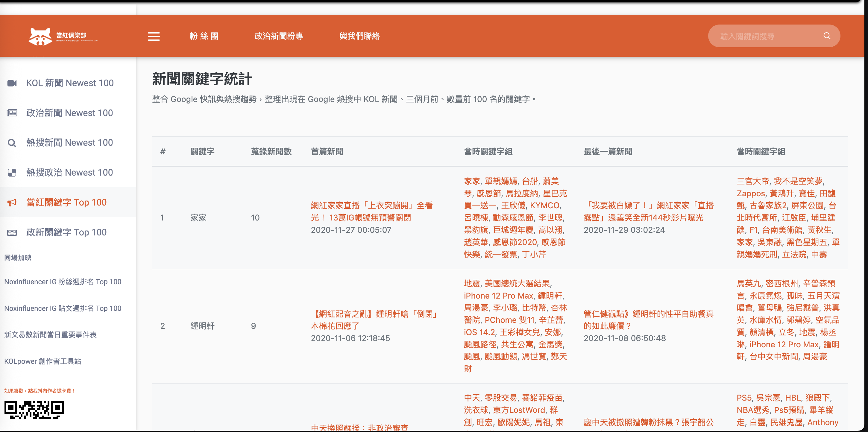Open Noxinfluencer IG 粉絲週排名 Top 100 link
This screenshot has width=868, height=432.
(x=63, y=282)
